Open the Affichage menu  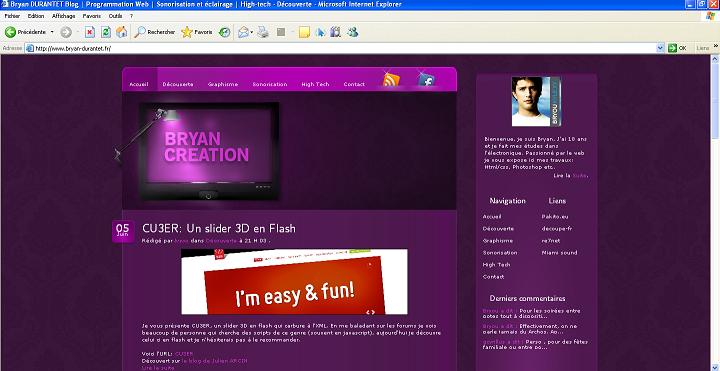[x=64, y=16]
